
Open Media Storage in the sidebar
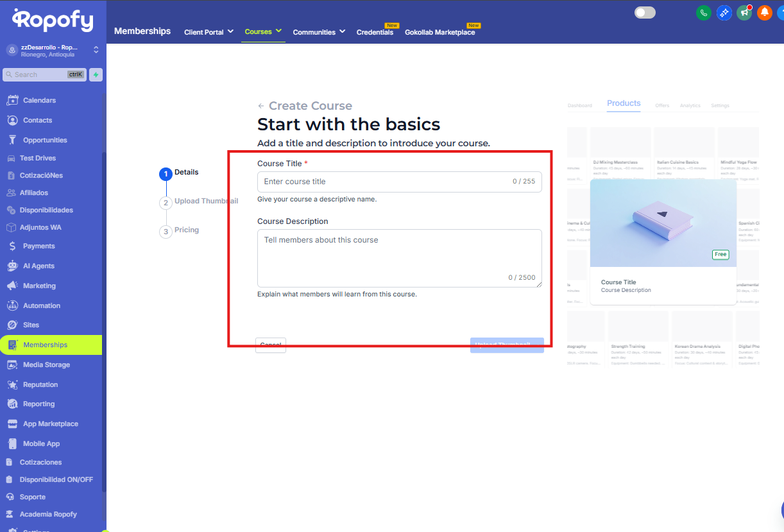(46, 365)
